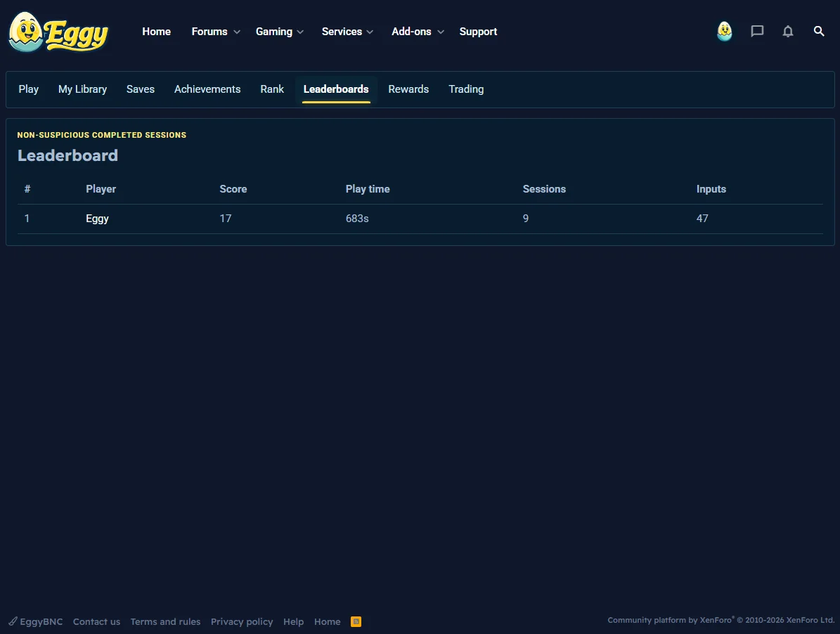Expand the Services dropdown chevron
Screen dimensions: 840x634
point(370,32)
